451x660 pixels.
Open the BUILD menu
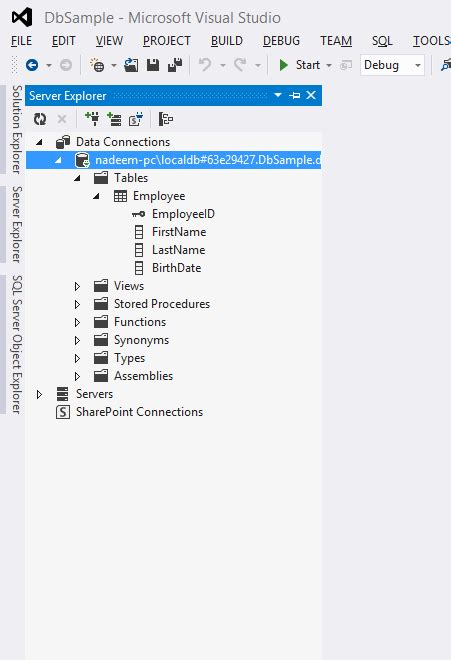point(227,41)
